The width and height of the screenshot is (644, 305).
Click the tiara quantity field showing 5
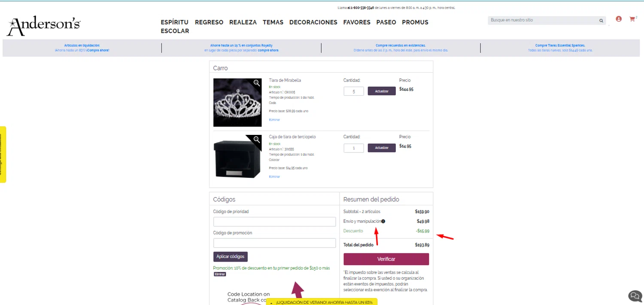[354, 91]
